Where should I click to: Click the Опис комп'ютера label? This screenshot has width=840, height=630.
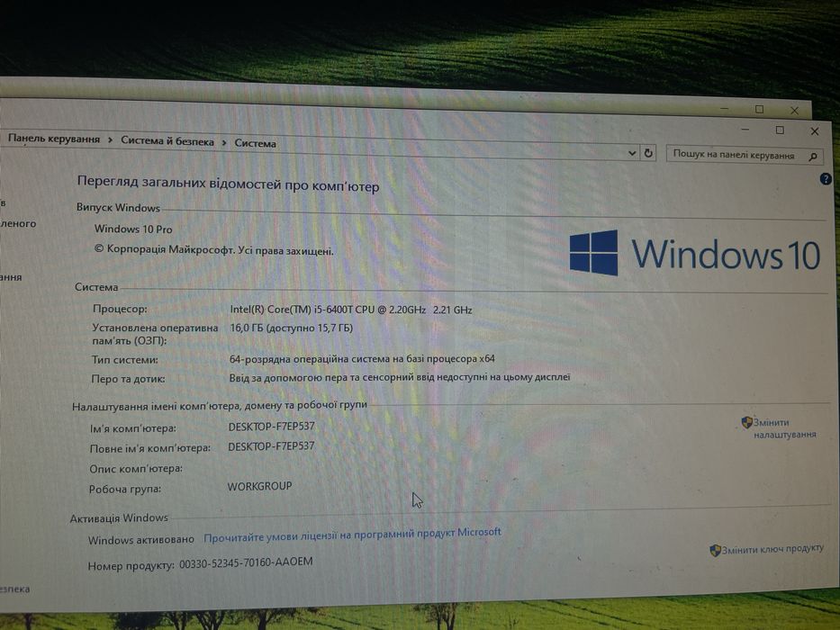coord(136,469)
